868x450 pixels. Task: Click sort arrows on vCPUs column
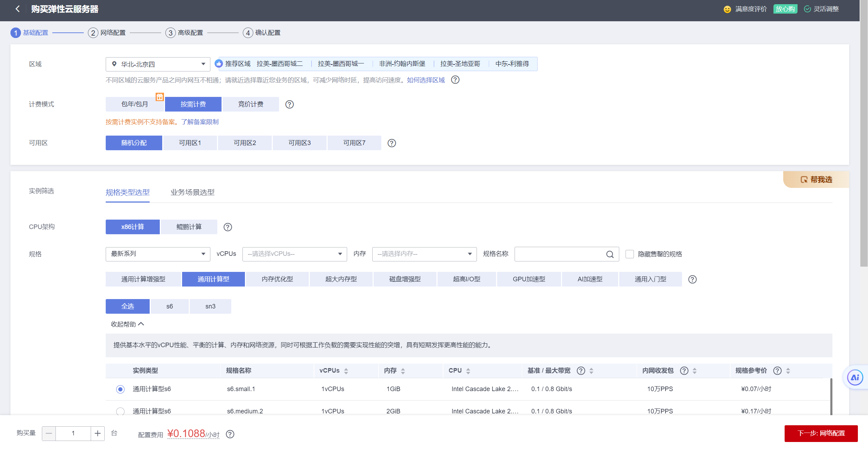(x=346, y=371)
